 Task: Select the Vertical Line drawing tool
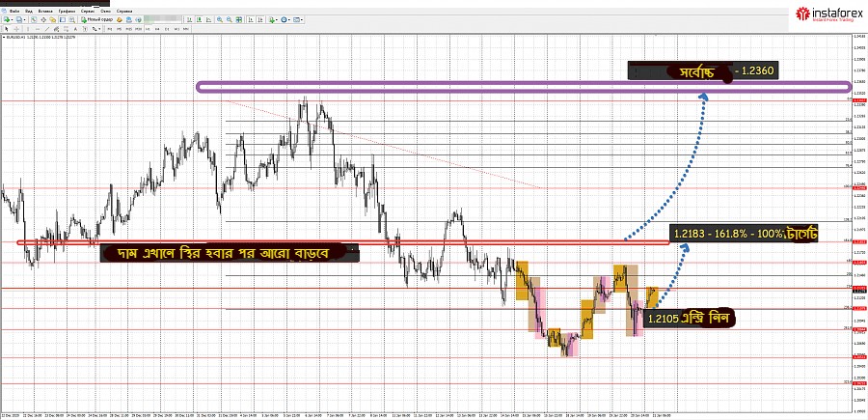tap(28, 29)
